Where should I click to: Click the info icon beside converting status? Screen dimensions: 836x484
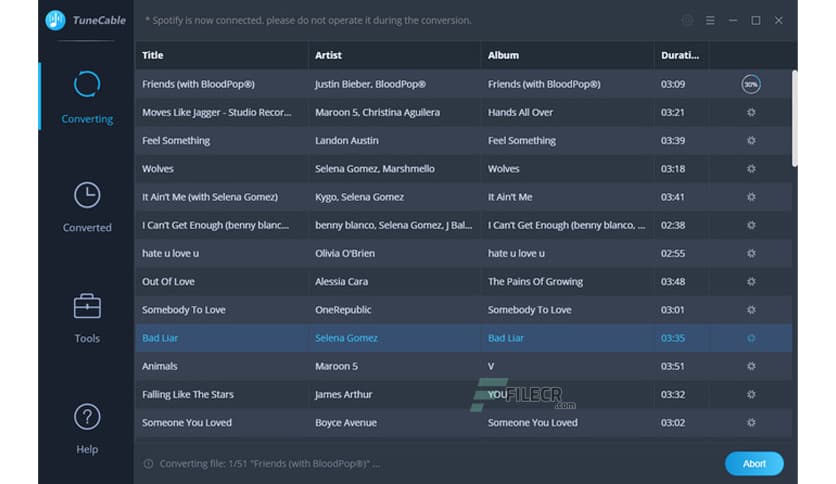[149, 464]
